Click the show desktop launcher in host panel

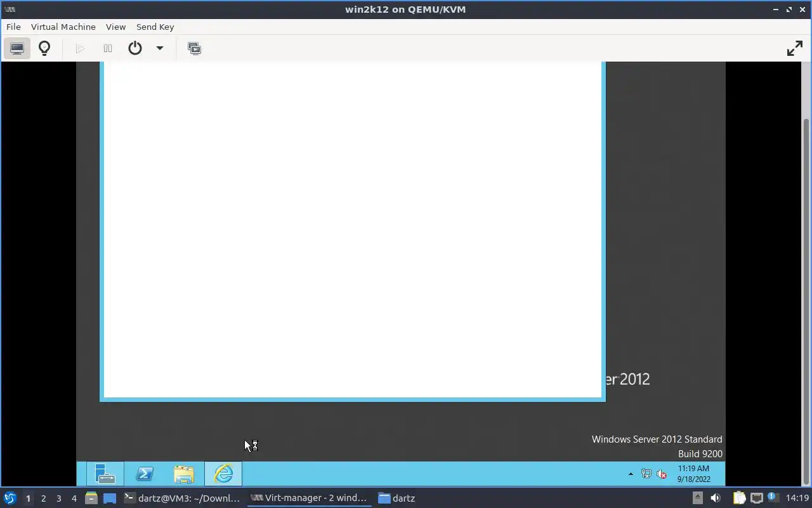(x=110, y=498)
